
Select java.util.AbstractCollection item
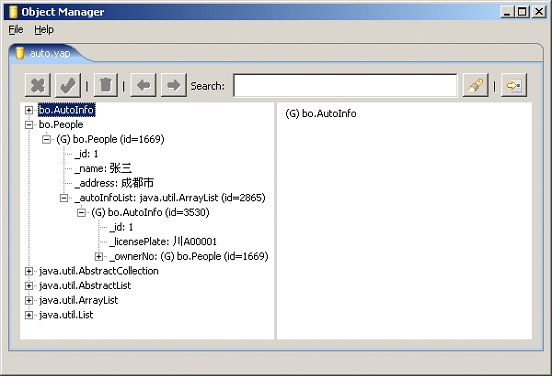99,271
